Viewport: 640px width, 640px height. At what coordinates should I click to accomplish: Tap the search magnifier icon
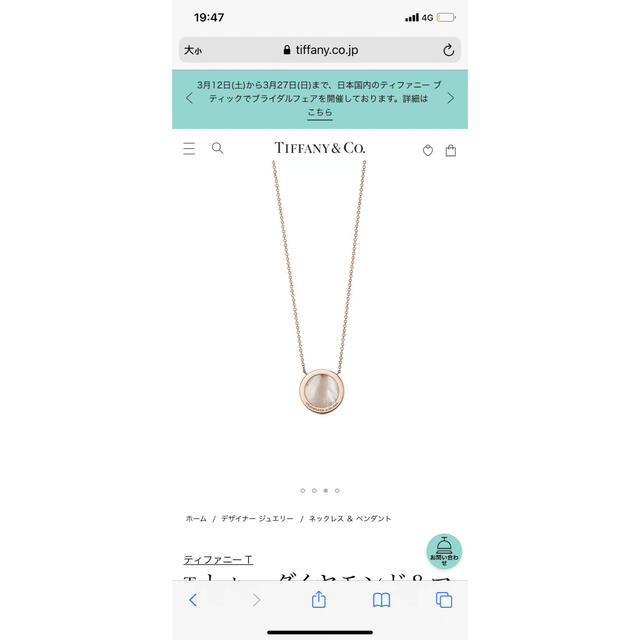tap(218, 148)
